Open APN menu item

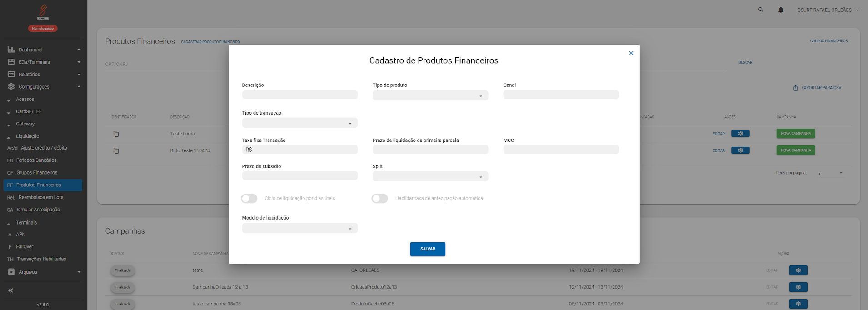pyautogui.click(x=43, y=234)
